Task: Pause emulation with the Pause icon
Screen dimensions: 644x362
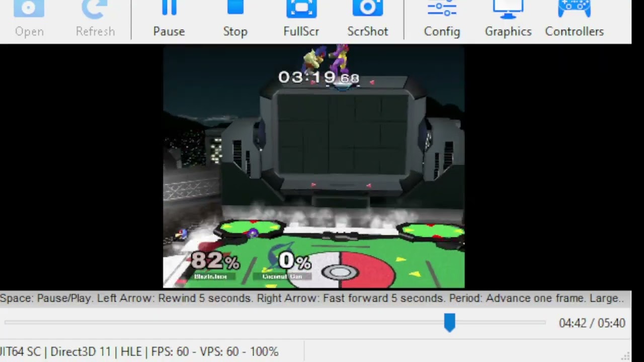Action: (169, 19)
